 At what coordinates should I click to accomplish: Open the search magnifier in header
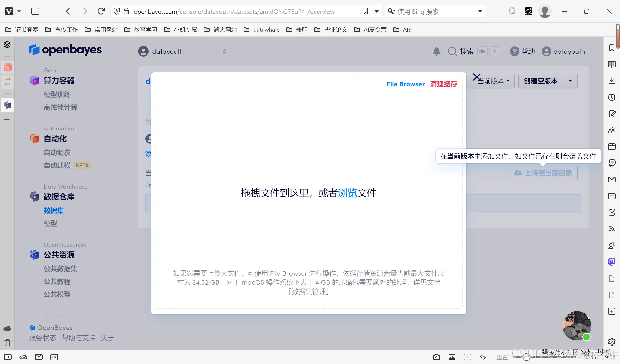pyautogui.click(x=452, y=51)
